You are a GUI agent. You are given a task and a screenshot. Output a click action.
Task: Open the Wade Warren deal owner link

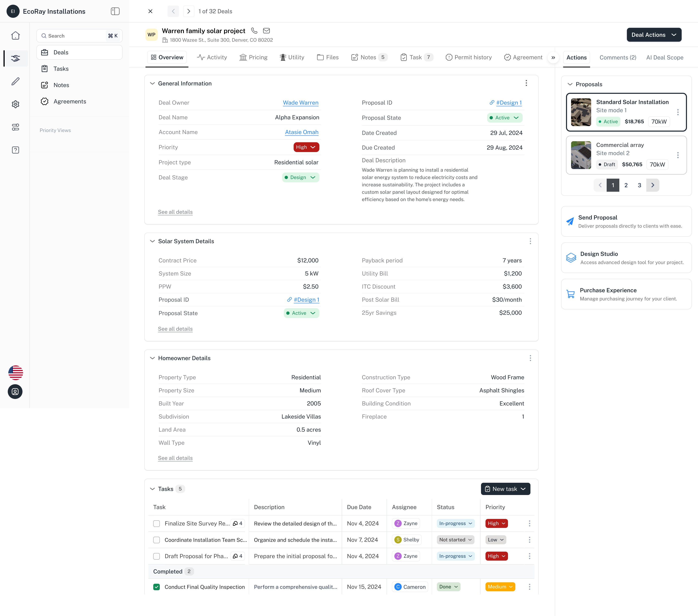(x=301, y=102)
